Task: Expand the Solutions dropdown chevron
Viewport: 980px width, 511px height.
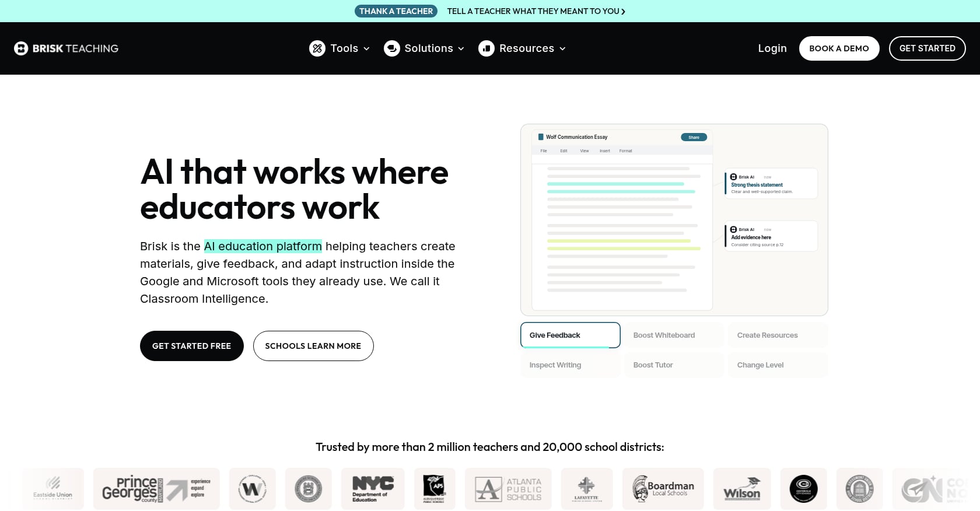Action: pos(461,48)
